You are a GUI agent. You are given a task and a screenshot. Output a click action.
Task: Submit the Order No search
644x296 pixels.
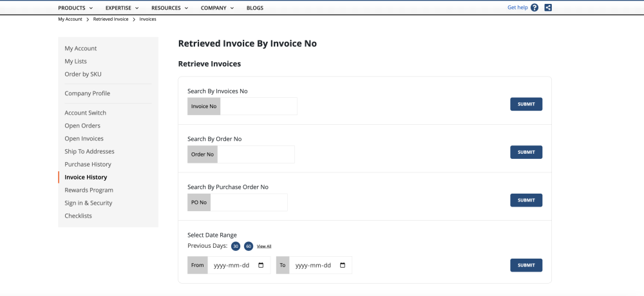click(x=526, y=153)
